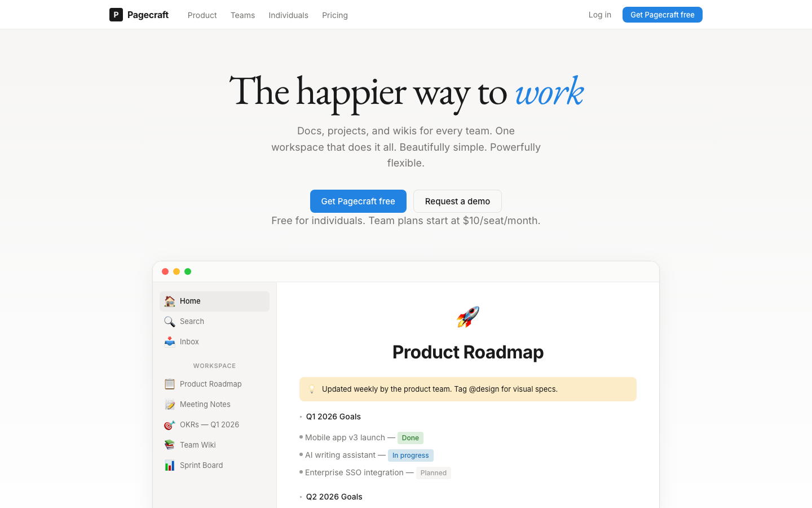Click the pricing note about $10/seat/month
This screenshot has width=812, height=508.
[x=406, y=221]
